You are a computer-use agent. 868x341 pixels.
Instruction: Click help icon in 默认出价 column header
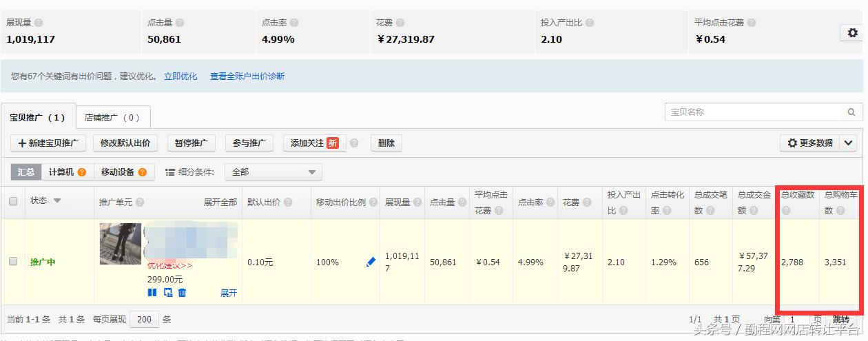(288, 203)
